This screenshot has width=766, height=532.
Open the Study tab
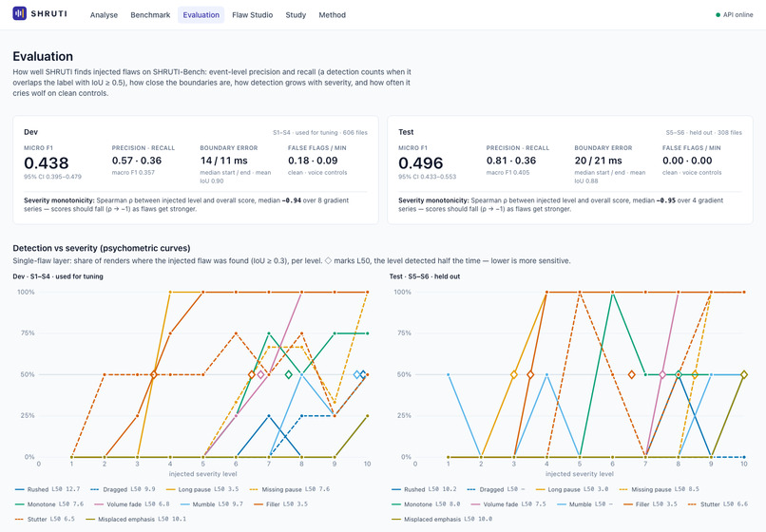point(296,14)
